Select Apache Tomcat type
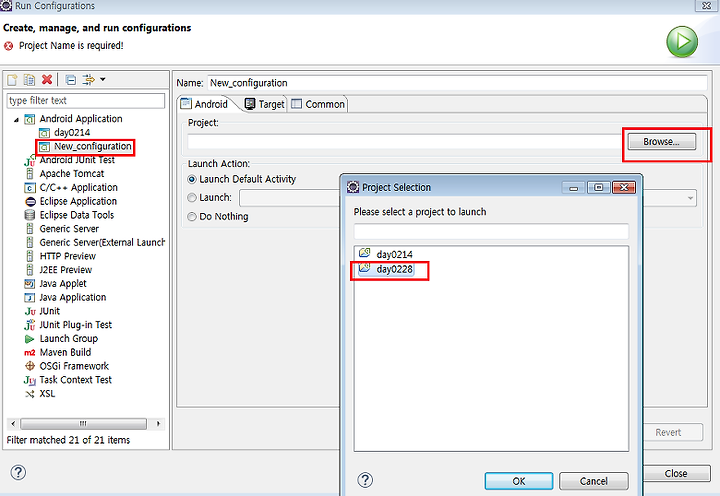This screenshot has width=720, height=496. tap(72, 174)
